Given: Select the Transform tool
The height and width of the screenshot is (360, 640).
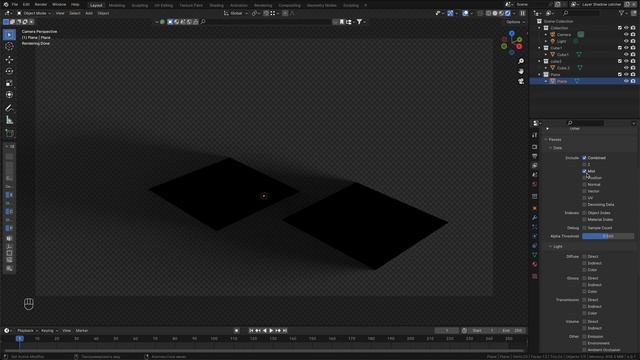Looking at the screenshot, I should 9,95.
